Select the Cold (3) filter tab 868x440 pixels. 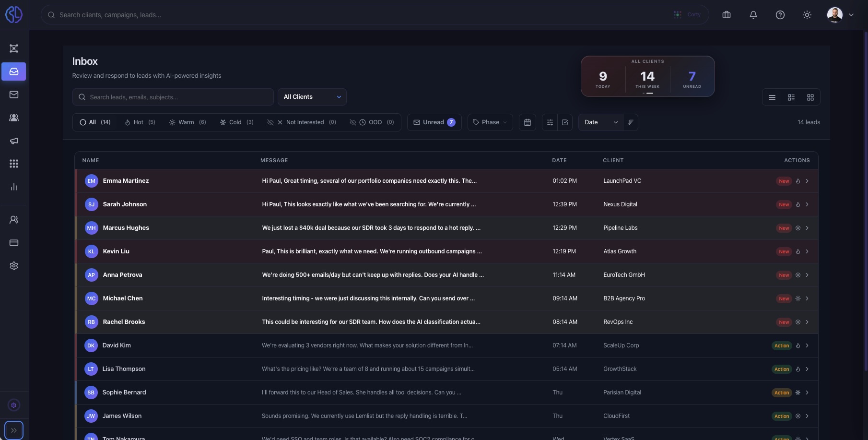pyautogui.click(x=236, y=122)
